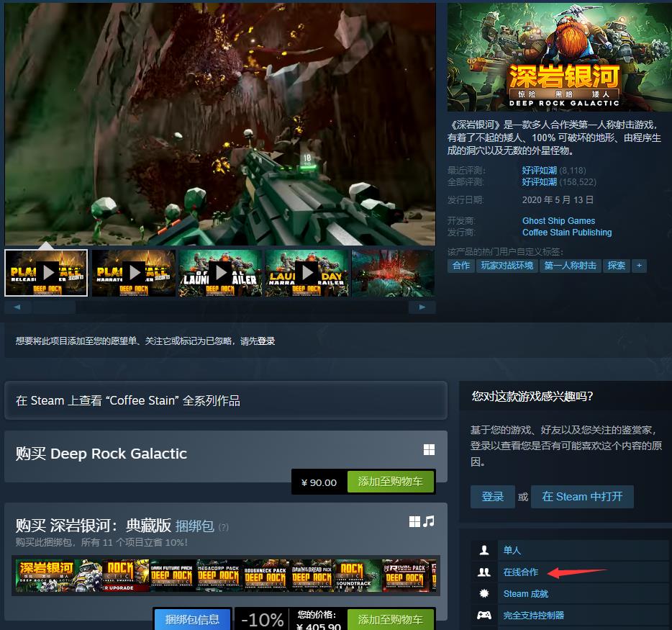Click Windows icon on the 典藏版 bundle
This screenshot has height=630, width=672.
414,521
